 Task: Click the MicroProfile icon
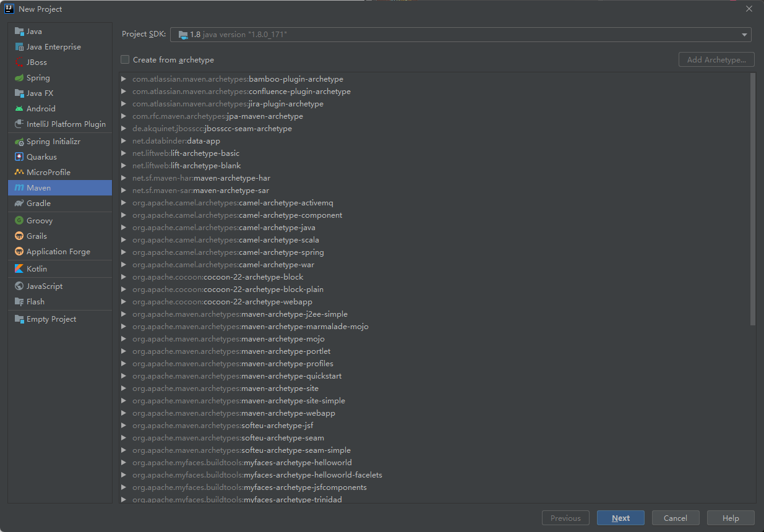pos(19,173)
